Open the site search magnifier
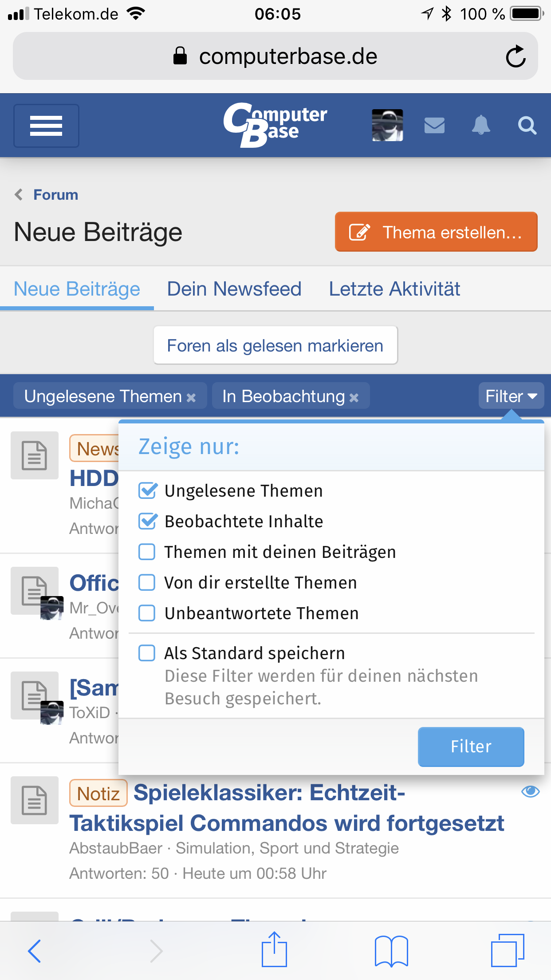The width and height of the screenshot is (551, 980). [x=527, y=126]
